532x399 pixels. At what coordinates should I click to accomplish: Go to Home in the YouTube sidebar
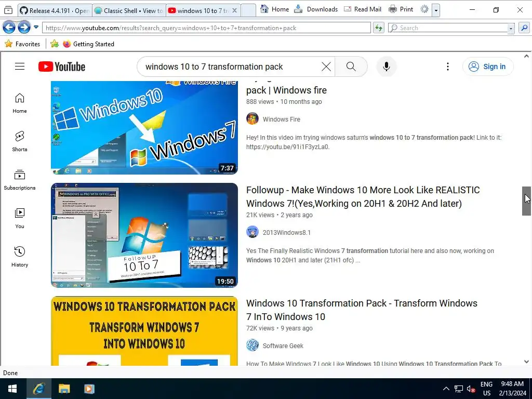20,103
